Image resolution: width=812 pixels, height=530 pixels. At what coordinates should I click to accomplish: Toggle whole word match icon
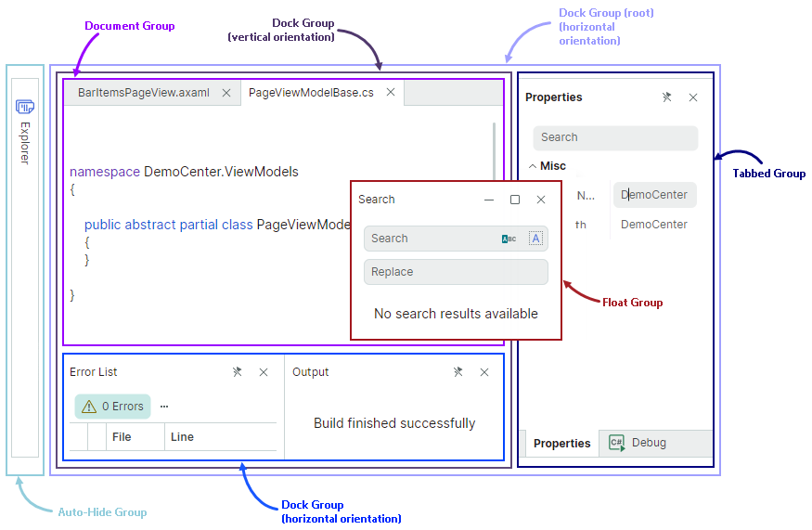click(x=536, y=239)
